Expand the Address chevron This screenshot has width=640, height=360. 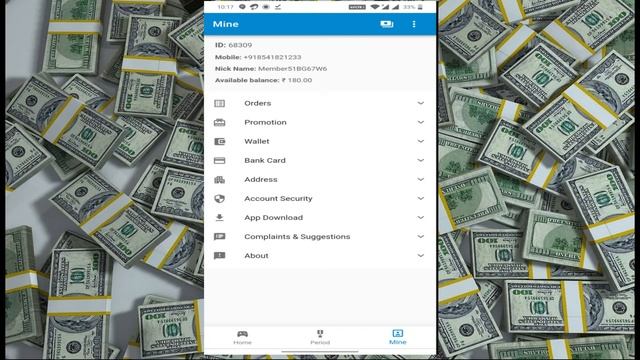(420, 180)
